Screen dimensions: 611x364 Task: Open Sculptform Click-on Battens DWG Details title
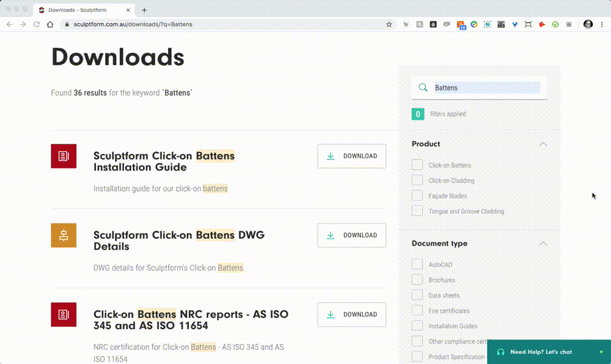pos(179,241)
